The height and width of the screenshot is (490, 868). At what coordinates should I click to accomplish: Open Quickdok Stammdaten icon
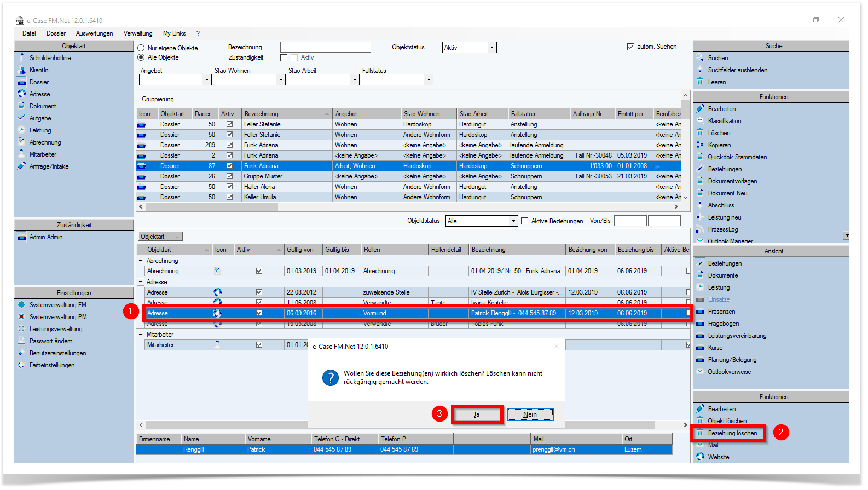coord(700,157)
